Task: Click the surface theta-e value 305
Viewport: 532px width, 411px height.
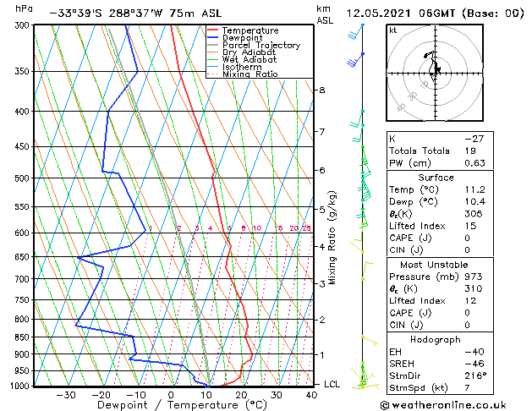Action: click(474, 214)
